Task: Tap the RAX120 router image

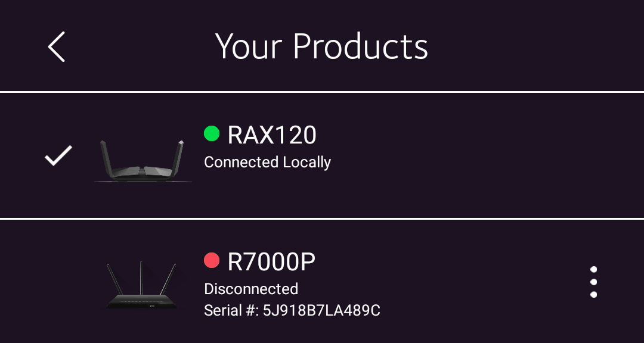Action: point(143,161)
